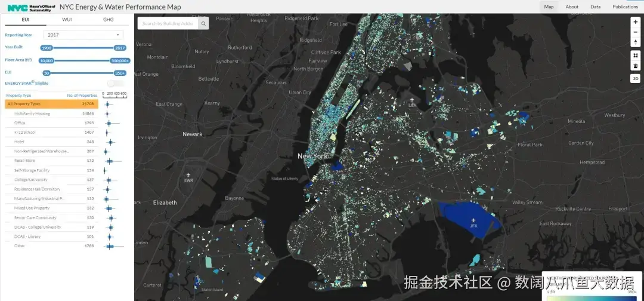The width and height of the screenshot is (644, 301).
Task: Activate the polygon draw tool
Action: (636, 56)
